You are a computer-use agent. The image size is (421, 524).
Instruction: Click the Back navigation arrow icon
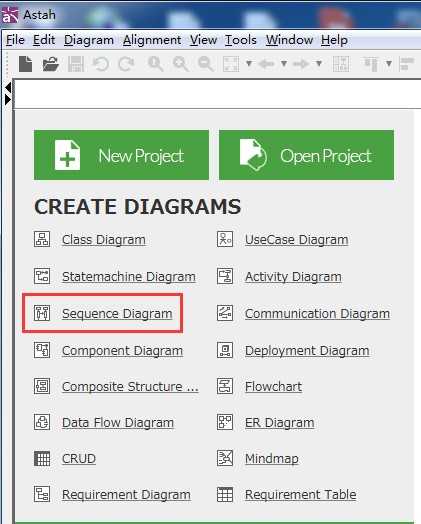click(267, 63)
